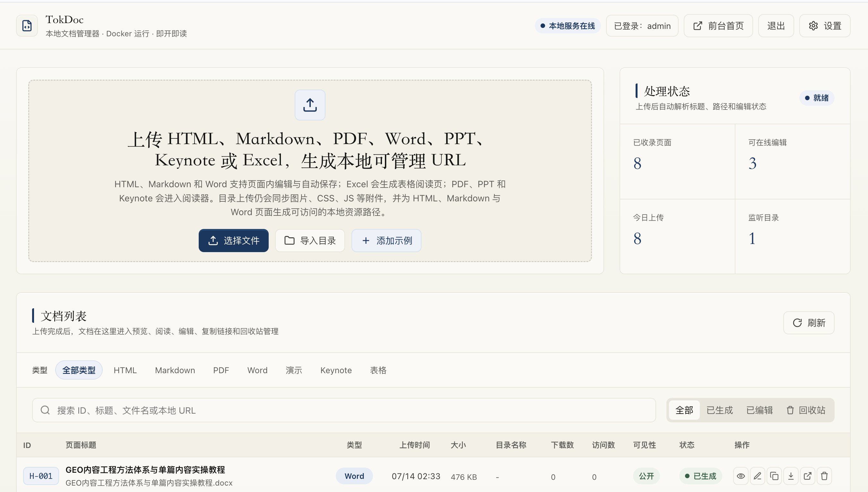Click the TokDoc logo icon
Screen dimensions: 868x492
(27, 26)
